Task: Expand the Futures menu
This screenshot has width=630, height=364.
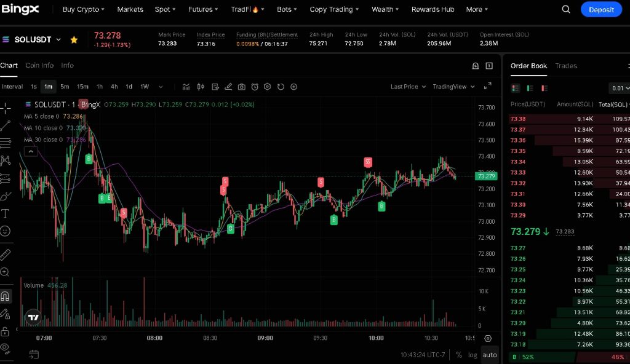Action: [x=203, y=9]
